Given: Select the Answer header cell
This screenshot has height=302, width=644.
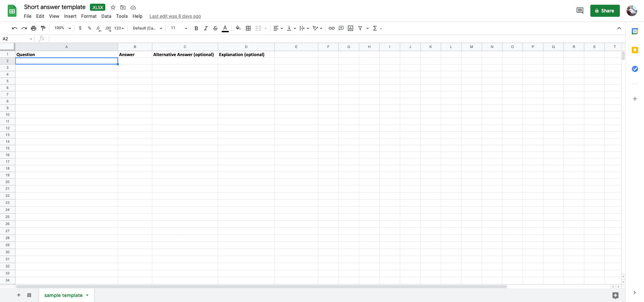Looking at the screenshot, I should point(135,54).
